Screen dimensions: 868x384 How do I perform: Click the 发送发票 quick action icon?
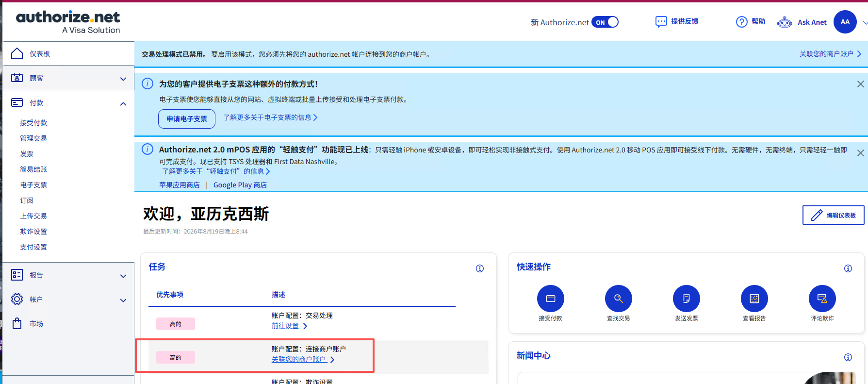687,299
